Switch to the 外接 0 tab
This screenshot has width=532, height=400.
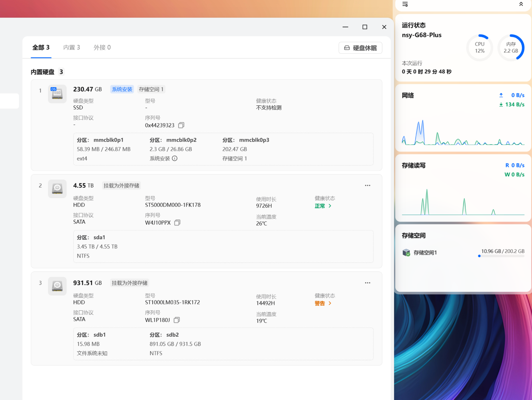(102, 48)
